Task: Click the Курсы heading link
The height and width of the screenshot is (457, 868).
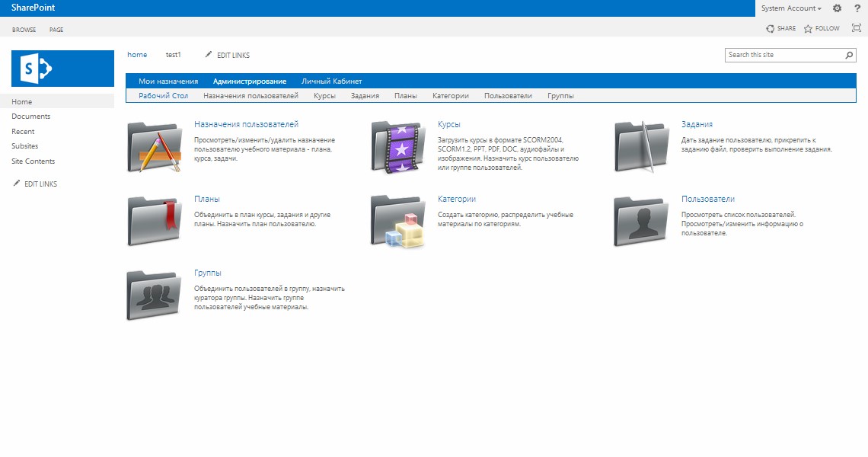Action: point(449,125)
